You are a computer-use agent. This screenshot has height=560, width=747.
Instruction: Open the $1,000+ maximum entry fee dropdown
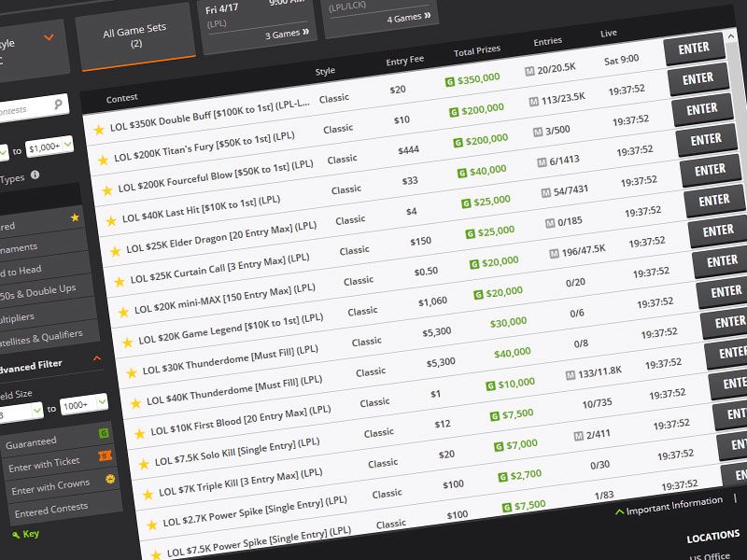click(x=49, y=146)
